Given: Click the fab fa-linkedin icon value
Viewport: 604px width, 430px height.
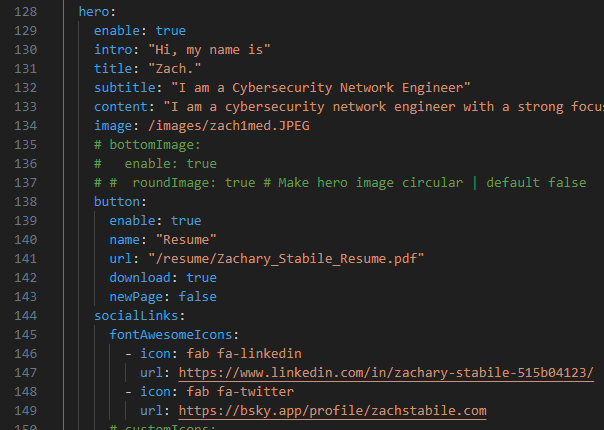Looking at the screenshot, I should (x=244, y=354).
